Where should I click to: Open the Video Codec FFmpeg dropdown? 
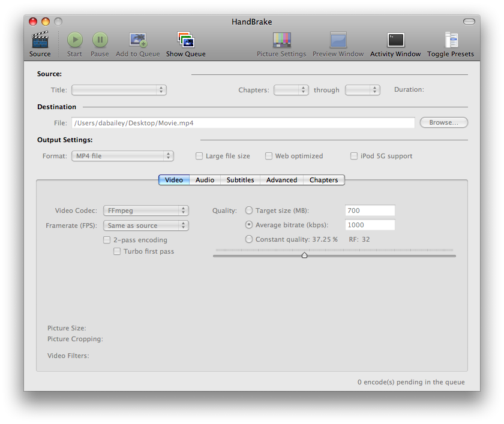point(146,211)
